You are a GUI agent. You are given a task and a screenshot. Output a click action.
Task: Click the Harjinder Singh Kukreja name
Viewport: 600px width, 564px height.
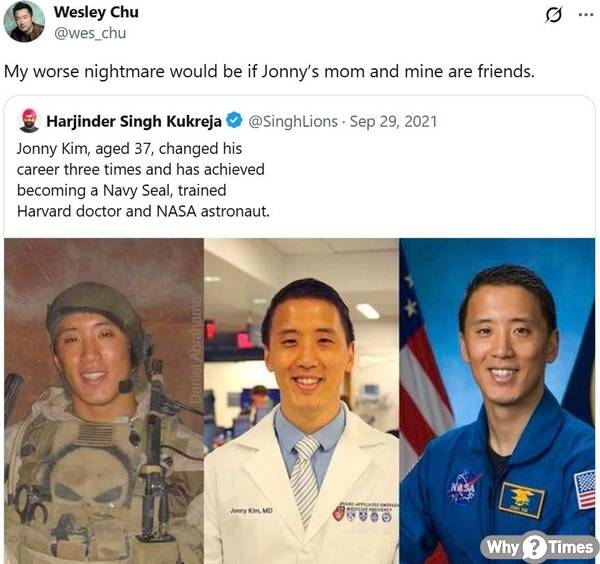click(134, 121)
